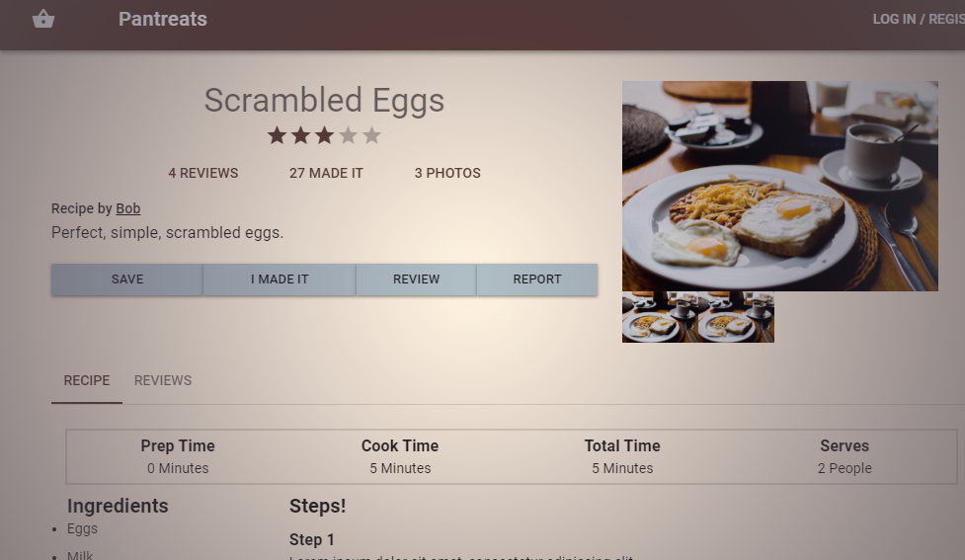This screenshot has height=560, width=965.
Task: Click the third rating star
Action: click(x=324, y=135)
